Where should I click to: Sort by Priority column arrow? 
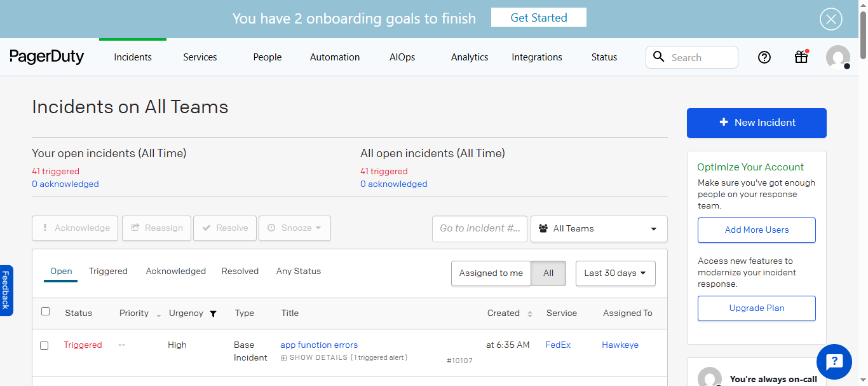[x=158, y=314]
